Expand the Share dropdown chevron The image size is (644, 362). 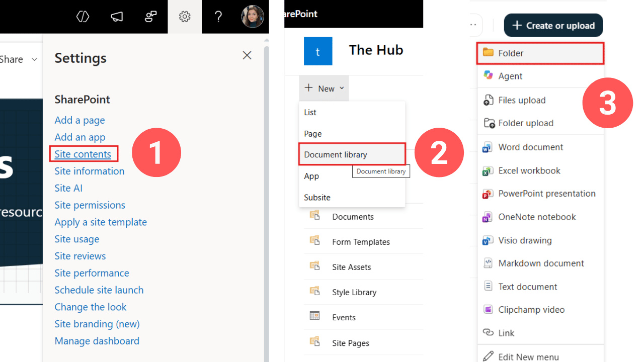click(x=34, y=59)
